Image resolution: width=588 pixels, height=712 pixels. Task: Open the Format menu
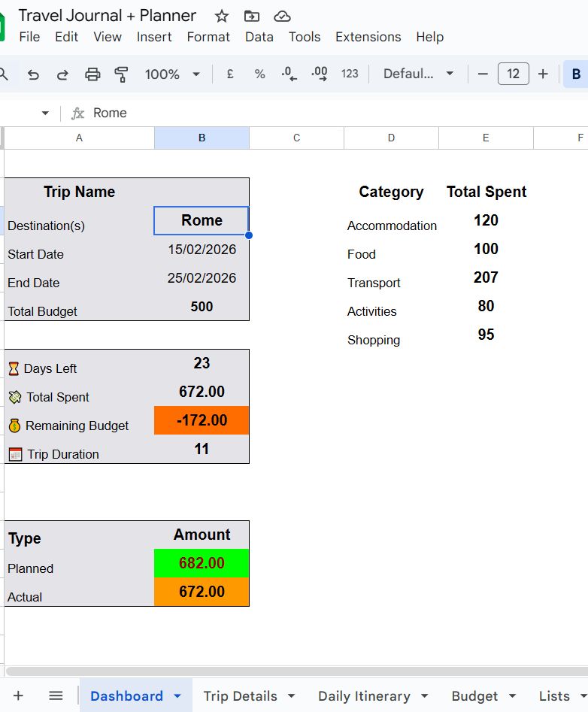click(208, 37)
